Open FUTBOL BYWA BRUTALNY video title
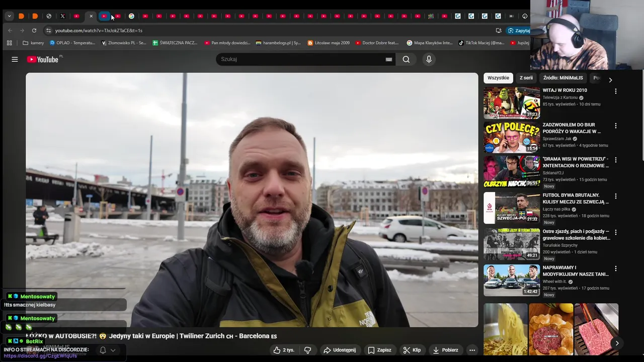This screenshot has width=644, height=362. [x=576, y=198]
